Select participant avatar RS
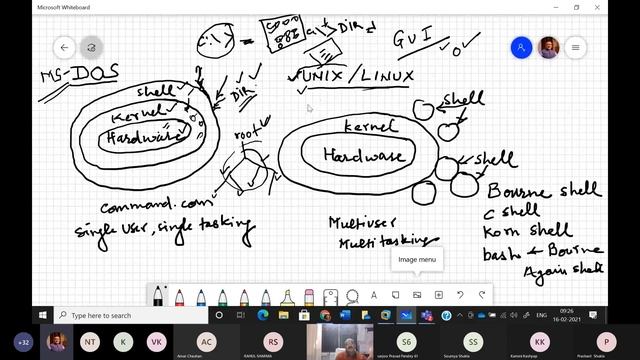The image size is (640, 360). pos(273,342)
